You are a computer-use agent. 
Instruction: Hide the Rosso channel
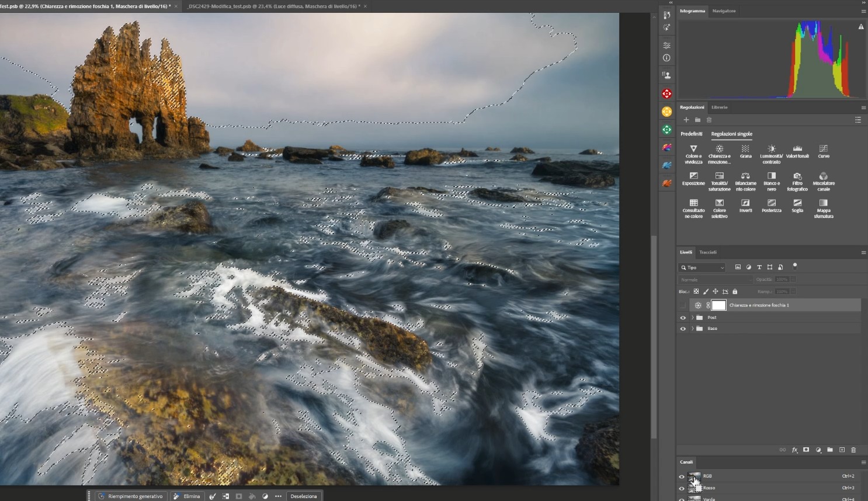682,488
